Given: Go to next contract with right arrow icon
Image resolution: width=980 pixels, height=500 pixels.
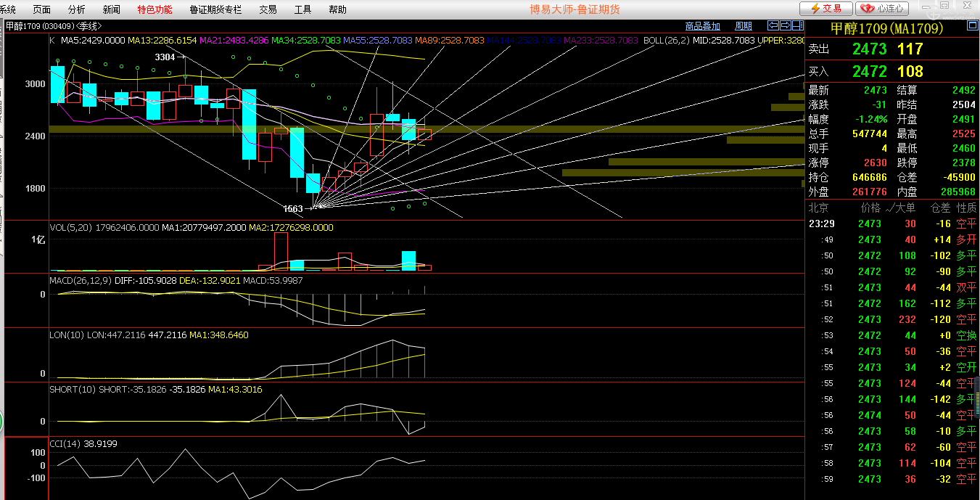Looking at the screenshot, I should coord(786,26).
